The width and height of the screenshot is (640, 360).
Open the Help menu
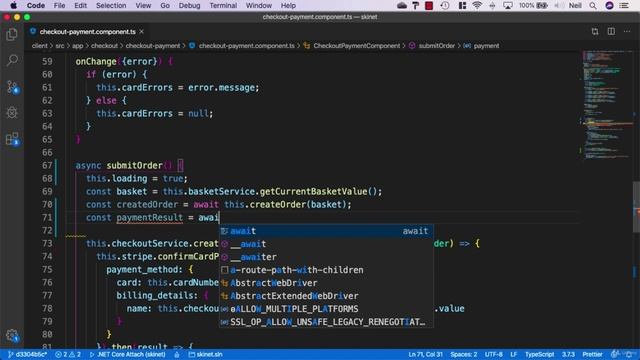coord(288,5)
